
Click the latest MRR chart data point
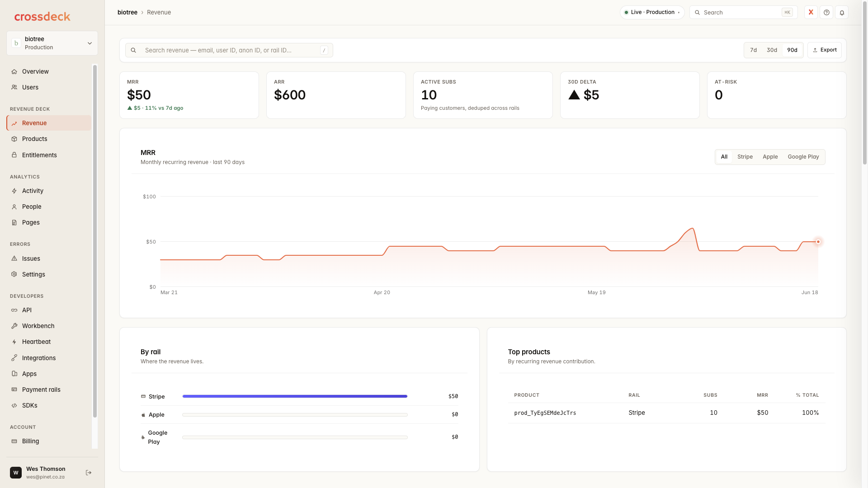pyautogui.click(x=818, y=242)
